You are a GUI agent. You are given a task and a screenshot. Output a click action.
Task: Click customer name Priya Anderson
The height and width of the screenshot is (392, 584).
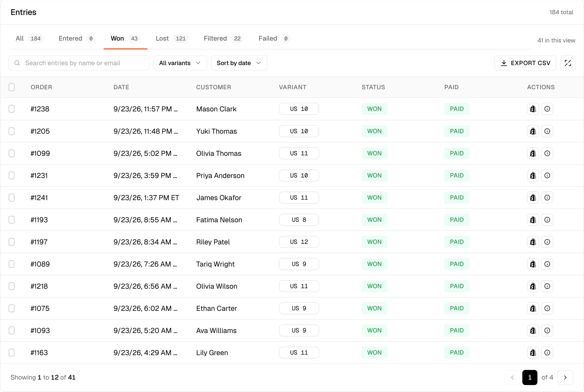pyautogui.click(x=220, y=176)
